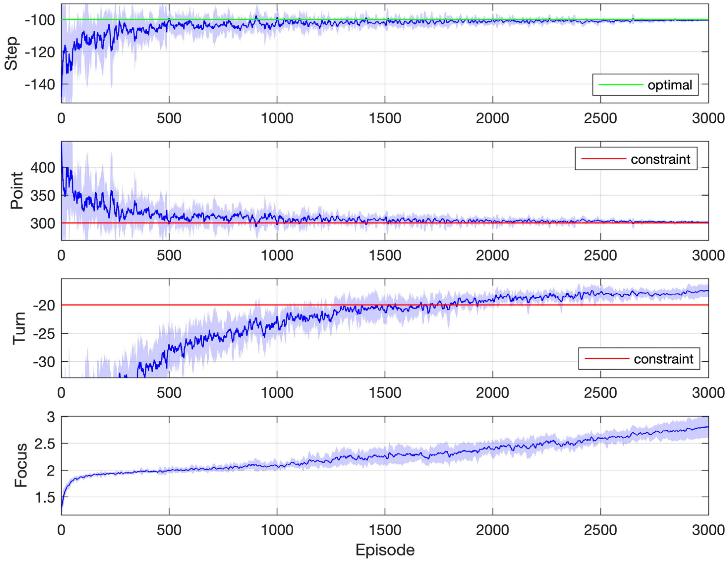728x562 pixels.
Task: Click the 2000 tick label under Turn plot
Action: pyautogui.click(x=492, y=393)
